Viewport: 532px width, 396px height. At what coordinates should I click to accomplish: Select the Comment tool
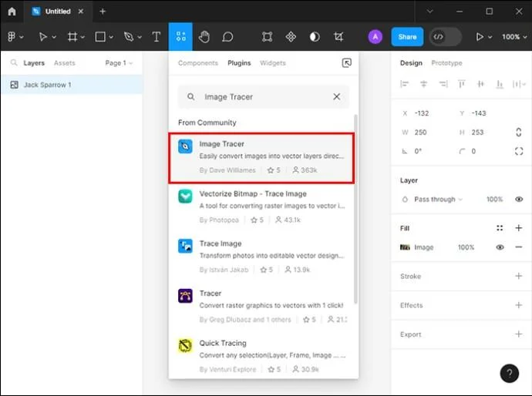(227, 37)
